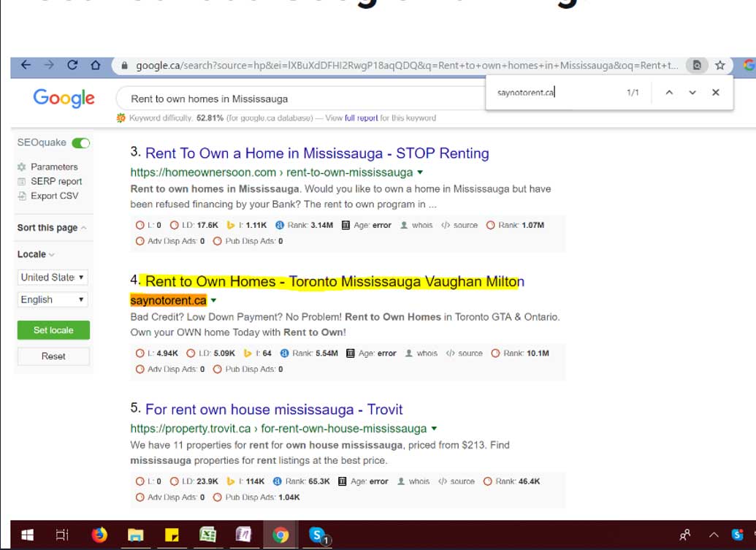Viewport: 756px width, 550px height.
Task: Open the People icon in system tray
Action: click(685, 535)
